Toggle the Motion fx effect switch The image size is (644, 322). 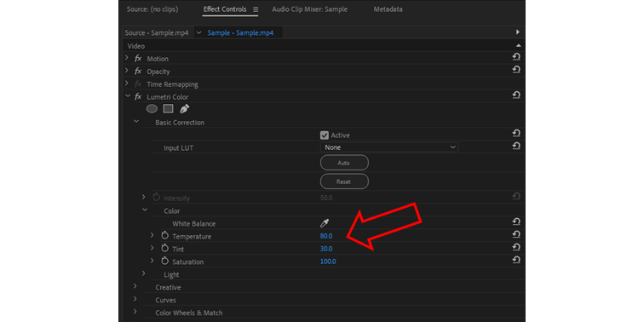click(138, 59)
